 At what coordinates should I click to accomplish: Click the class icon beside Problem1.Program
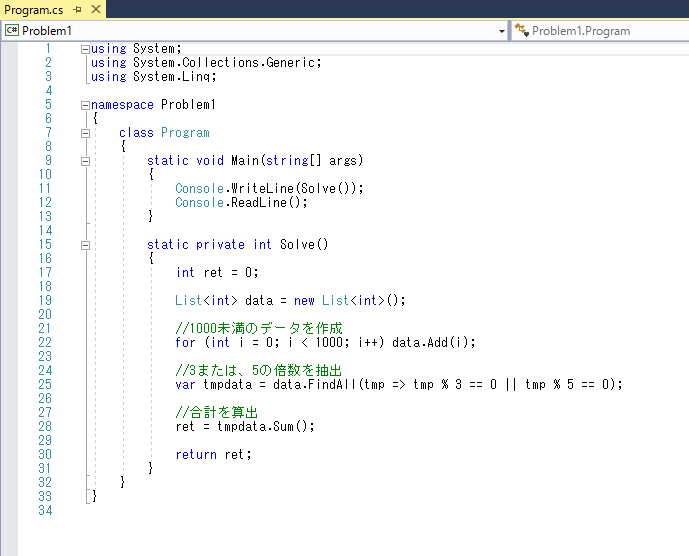522,30
